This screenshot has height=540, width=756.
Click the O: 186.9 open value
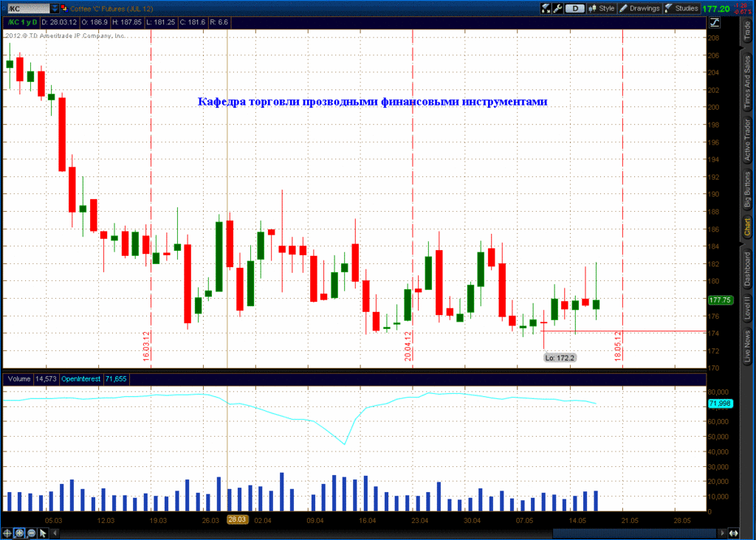pos(94,22)
